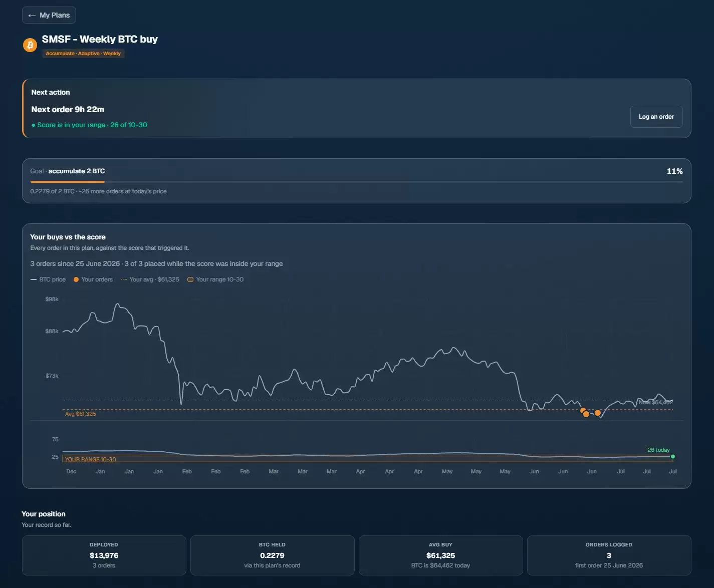Click the goal progress bar
This screenshot has width=714, height=588.
pos(356,182)
